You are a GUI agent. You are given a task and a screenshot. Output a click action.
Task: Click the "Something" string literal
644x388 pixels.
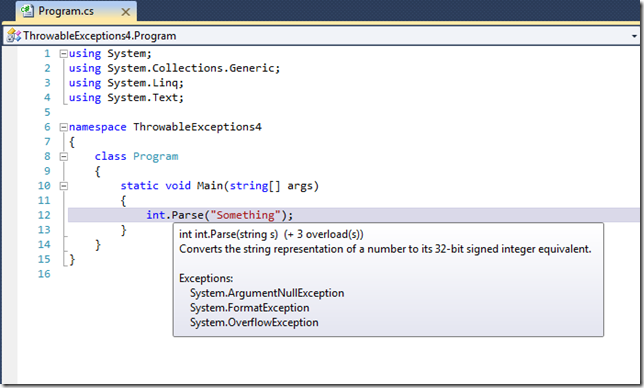point(245,215)
